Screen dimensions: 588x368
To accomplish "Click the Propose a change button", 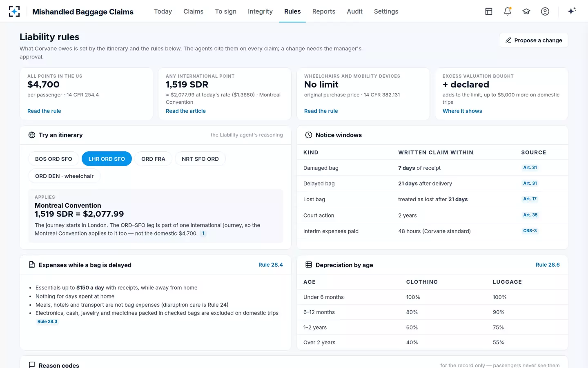I will pyautogui.click(x=534, y=40).
